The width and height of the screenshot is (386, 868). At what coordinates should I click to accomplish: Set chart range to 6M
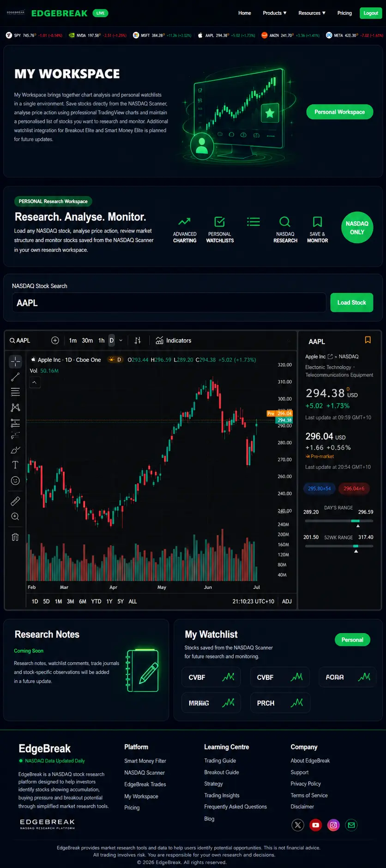tap(83, 601)
